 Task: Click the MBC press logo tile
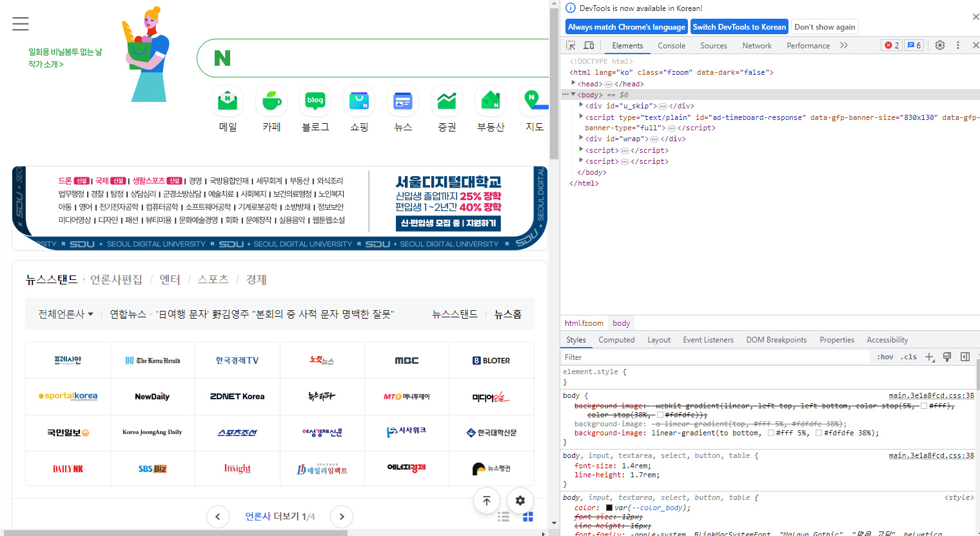click(x=407, y=361)
